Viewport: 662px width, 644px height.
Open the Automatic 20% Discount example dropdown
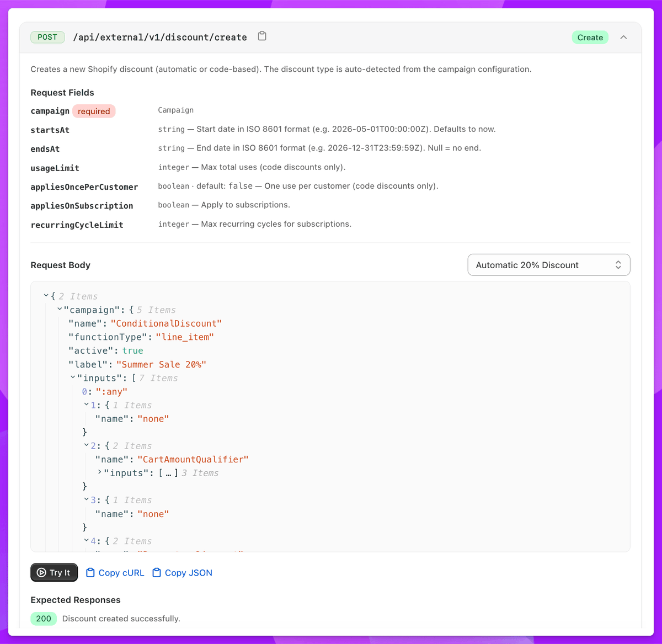pyautogui.click(x=549, y=265)
